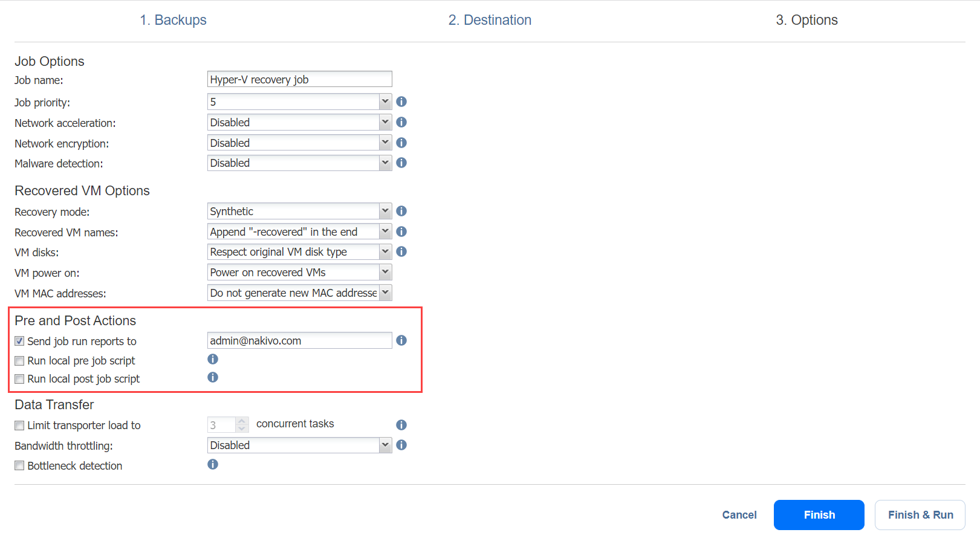
Task: Click info icon for Run local pre job script
Action: click(x=213, y=359)
